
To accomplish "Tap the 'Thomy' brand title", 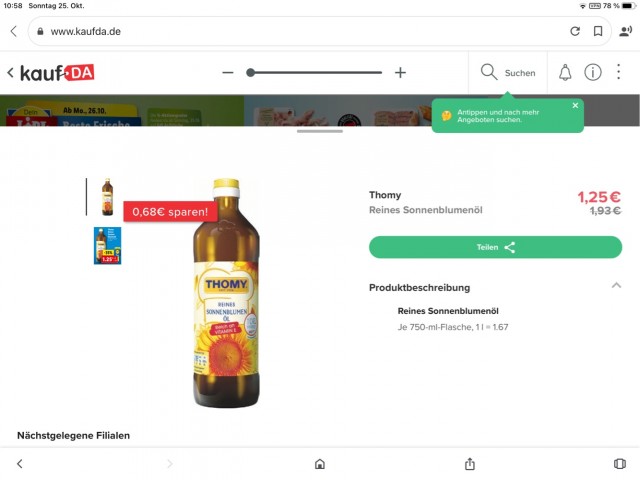I will pos(385,195).
